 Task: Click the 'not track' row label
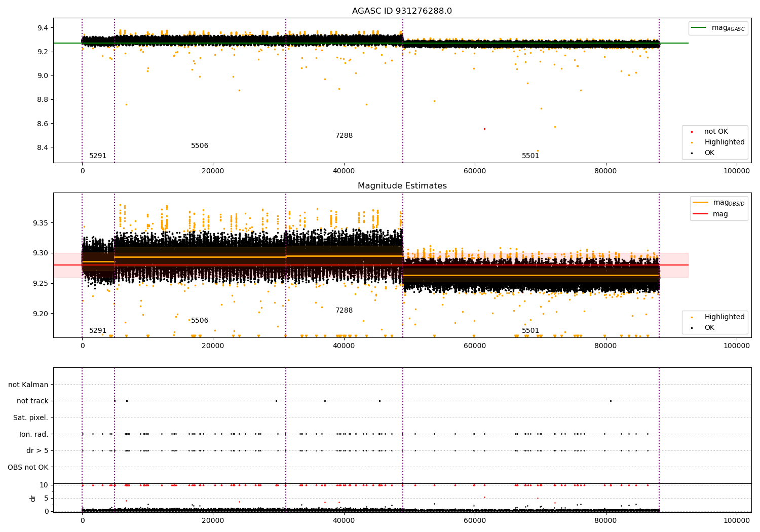32,401
